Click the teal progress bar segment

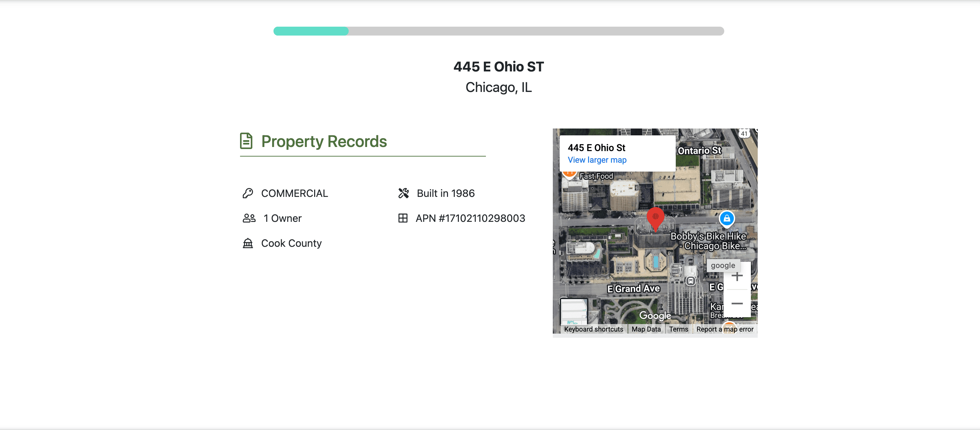(x=311, y=31)
